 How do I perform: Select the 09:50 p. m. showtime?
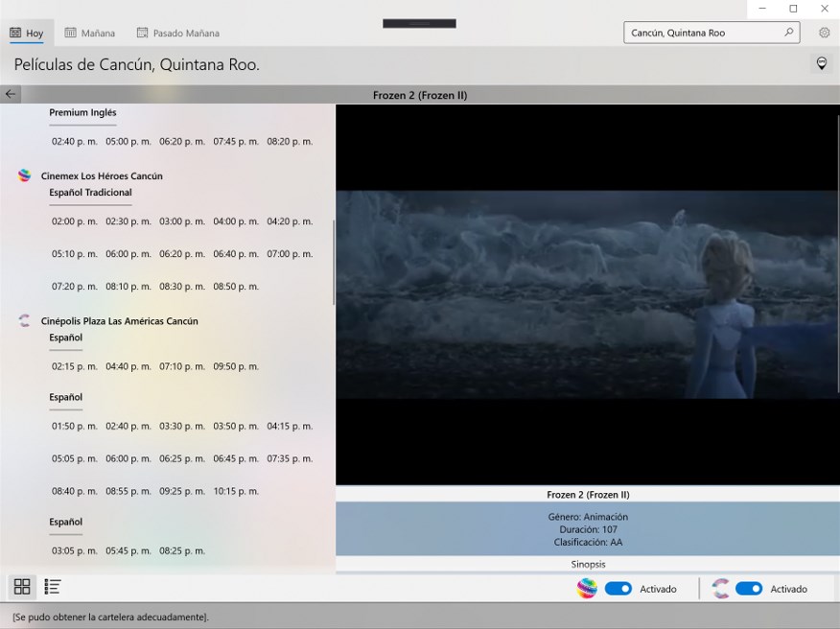[236, 366]
